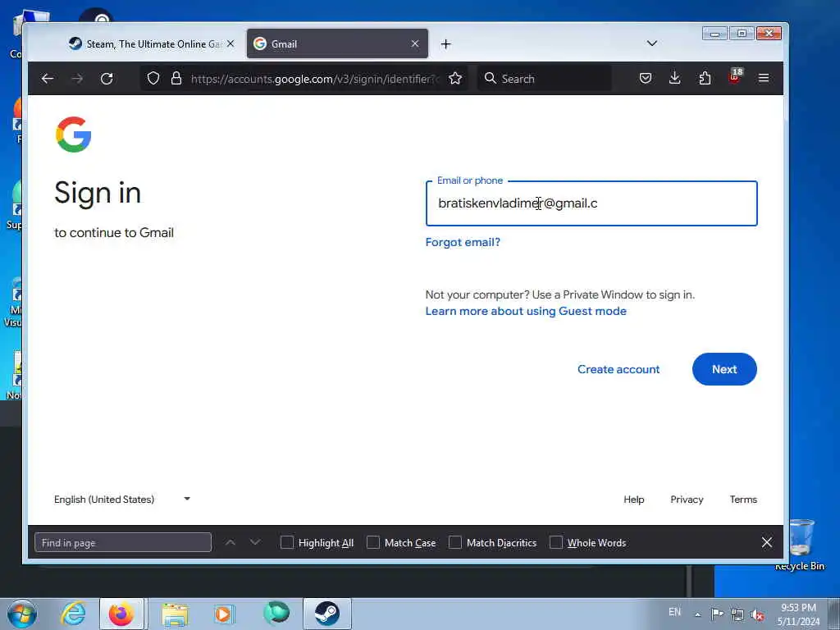Enable the Match Diacritics checkbox

click(x=454, y=542)
